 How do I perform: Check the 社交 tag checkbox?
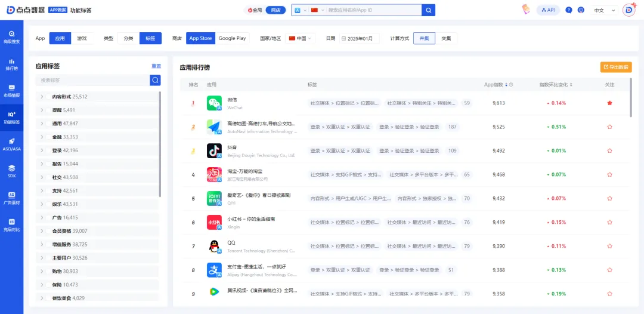click(48, 177)
